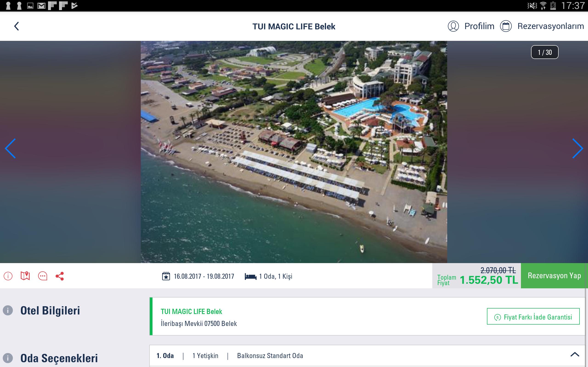Open the TUI MAGIC LIFE Belek hotel link

tap(192, 311)
